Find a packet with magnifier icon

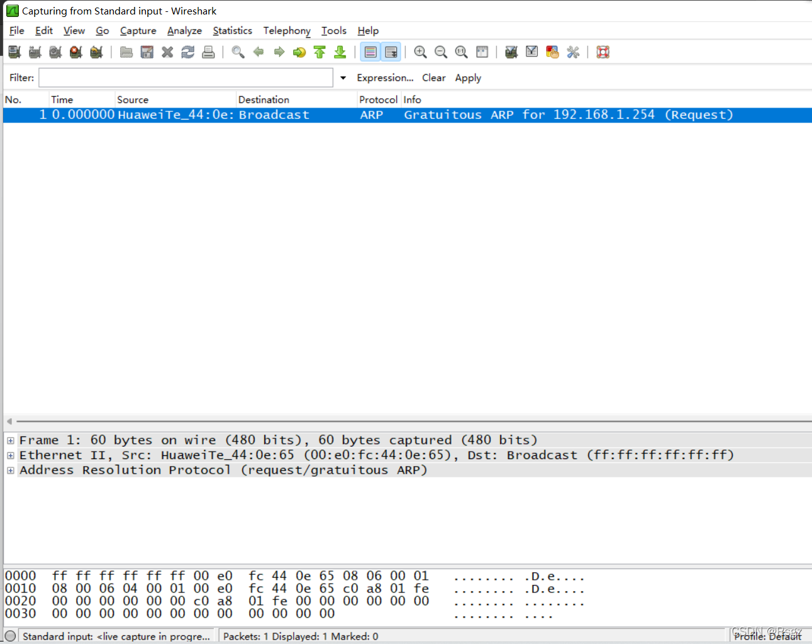pos(238,52)
